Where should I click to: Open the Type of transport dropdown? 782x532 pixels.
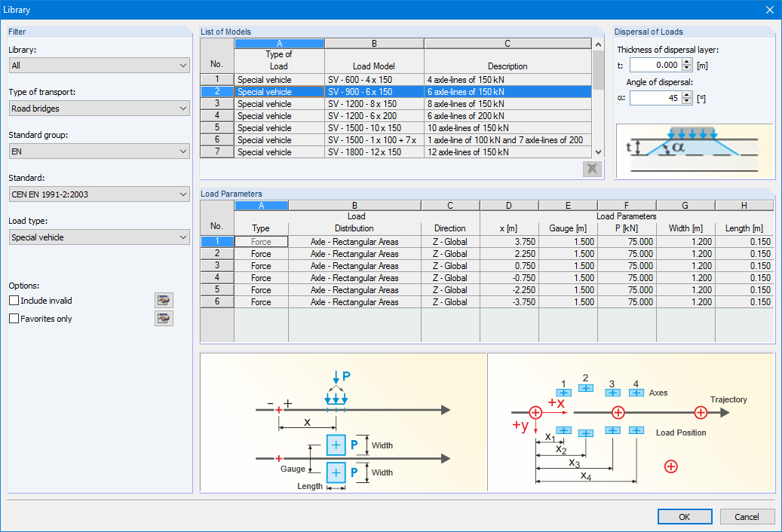click(x=99, y=109)
